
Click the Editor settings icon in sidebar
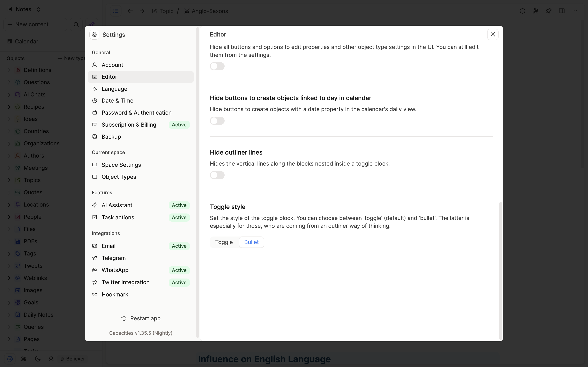(95, 76)
